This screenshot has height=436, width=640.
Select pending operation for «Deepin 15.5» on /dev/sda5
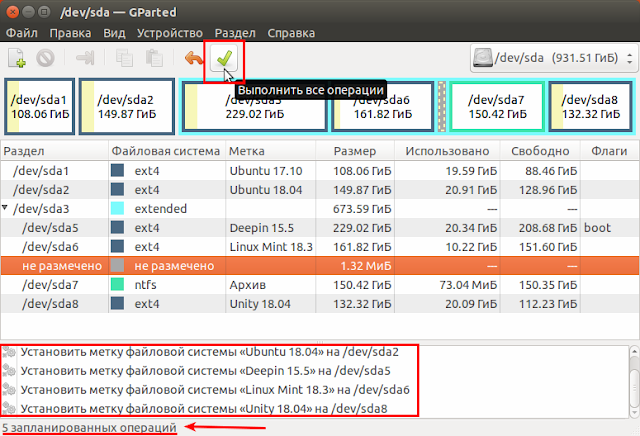coord(314,371)
